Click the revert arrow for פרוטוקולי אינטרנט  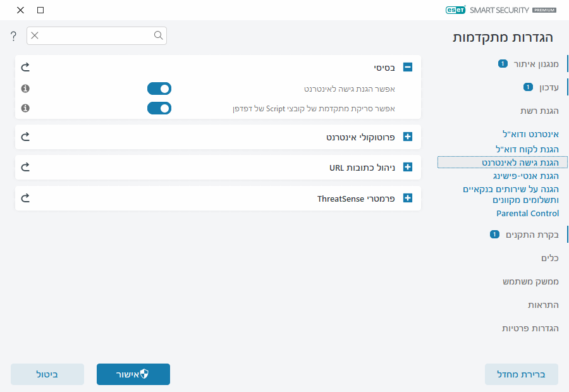point(25,137)
